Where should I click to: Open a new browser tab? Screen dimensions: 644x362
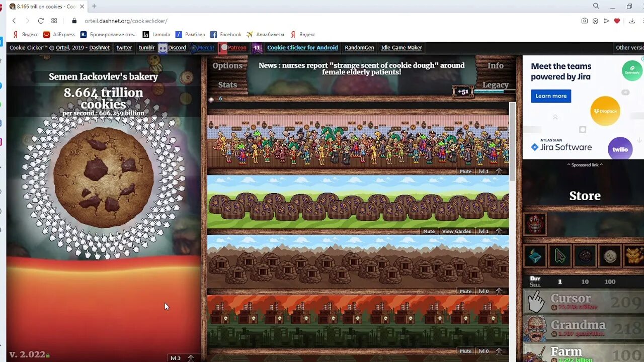click(x=94, y=6)
